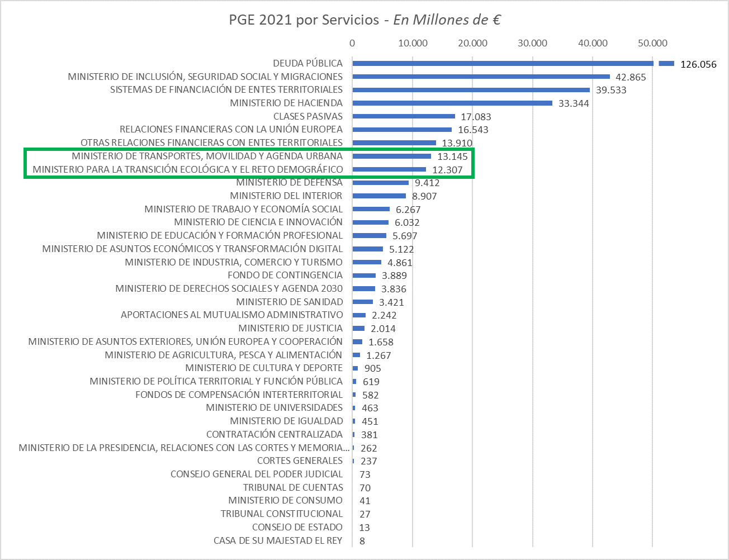Screen dimensions: 729x560
Task: Click the 13.145 data label in green box
Action: click(452, 156)
